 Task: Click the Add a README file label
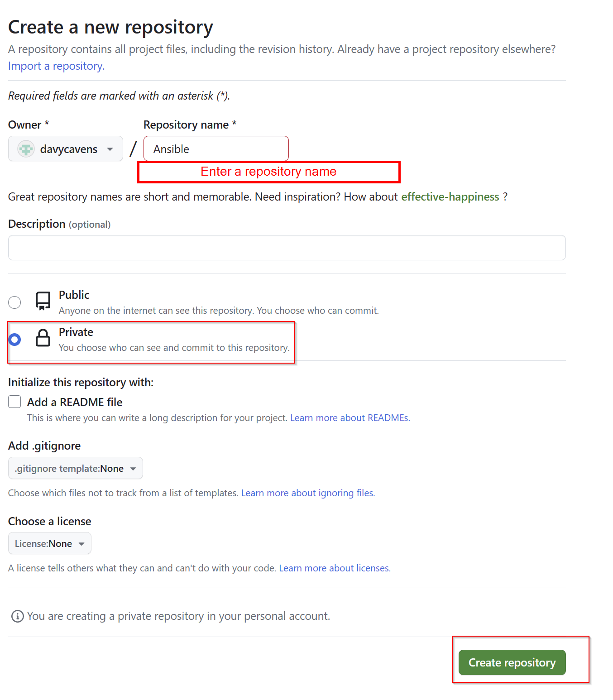[75, 402]
